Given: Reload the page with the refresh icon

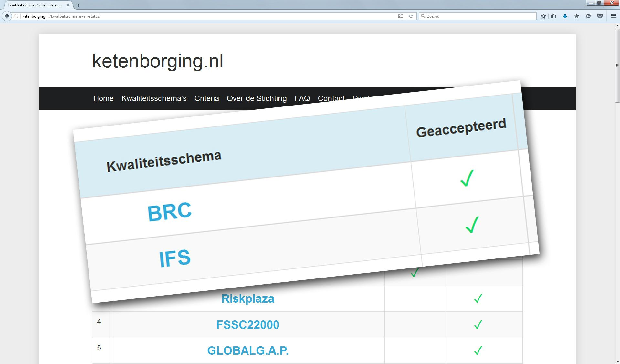Looking at the screenshot, I should (411, 16).
